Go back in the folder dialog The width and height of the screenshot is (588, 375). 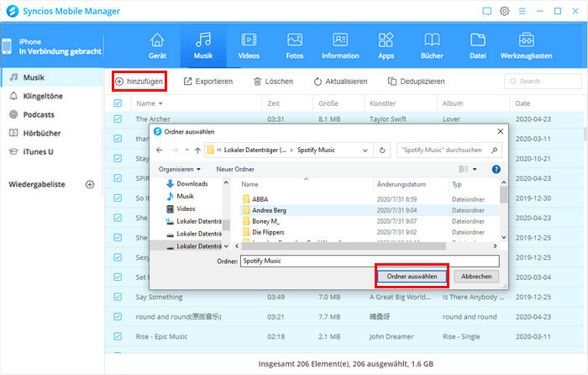(x=160, y=151)
